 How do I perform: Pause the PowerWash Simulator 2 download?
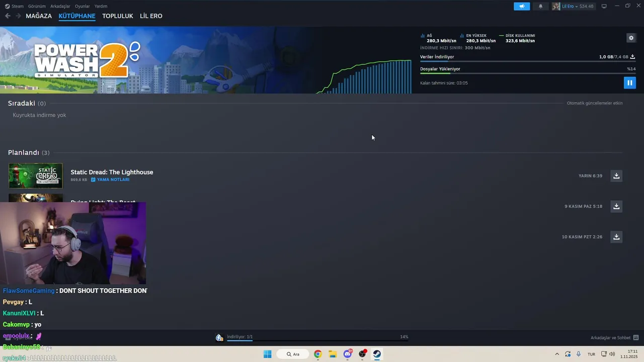(x=629, y=82)
